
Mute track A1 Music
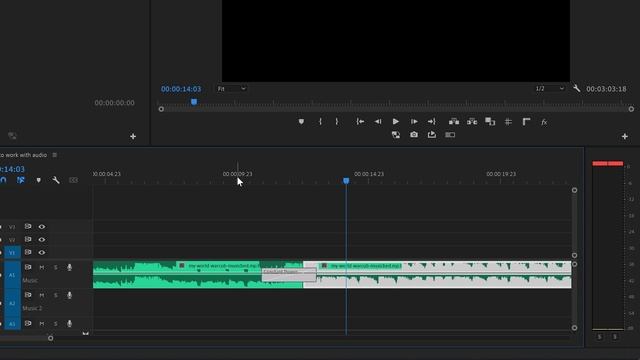coord(42,267)
